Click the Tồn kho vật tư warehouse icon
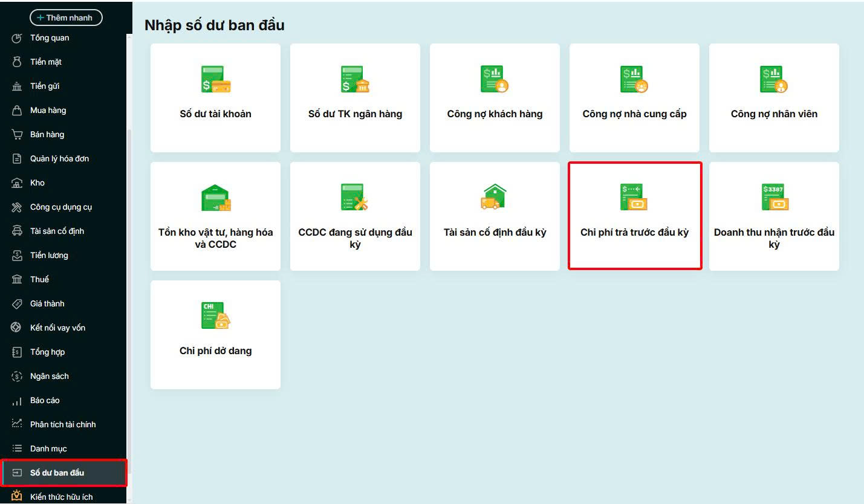 [216, 198]
